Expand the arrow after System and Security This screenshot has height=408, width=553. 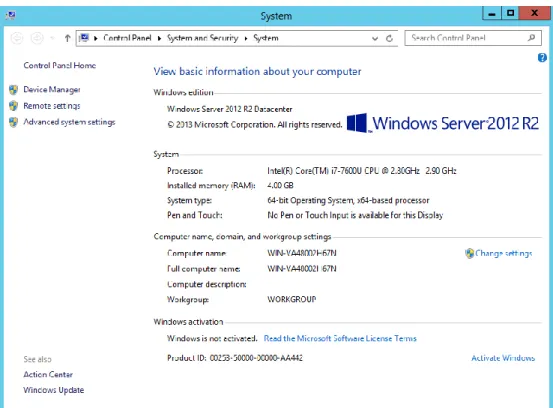point(246,38)
